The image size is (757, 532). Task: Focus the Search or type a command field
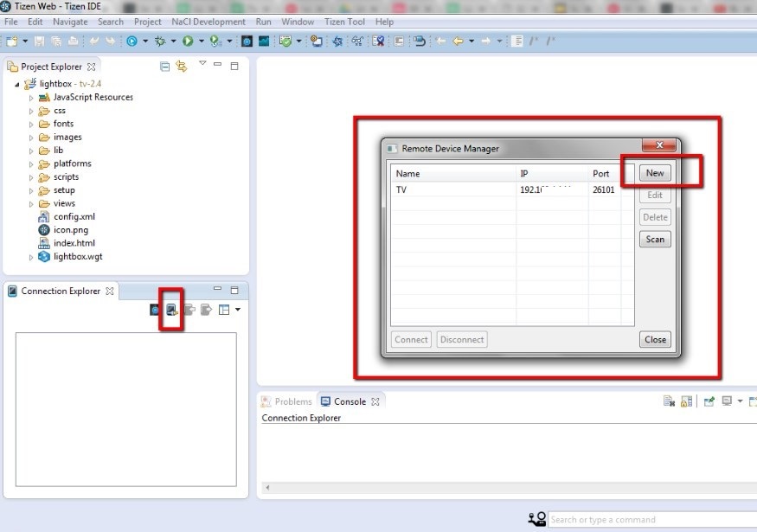[652, 520]
